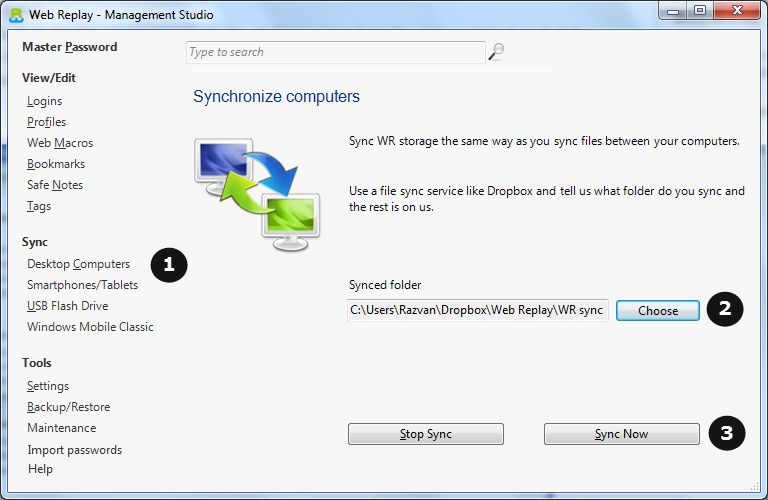Maximize the Management Studio window
The height and width of the screenshot is (500, 768).
[x=700, y=11]
